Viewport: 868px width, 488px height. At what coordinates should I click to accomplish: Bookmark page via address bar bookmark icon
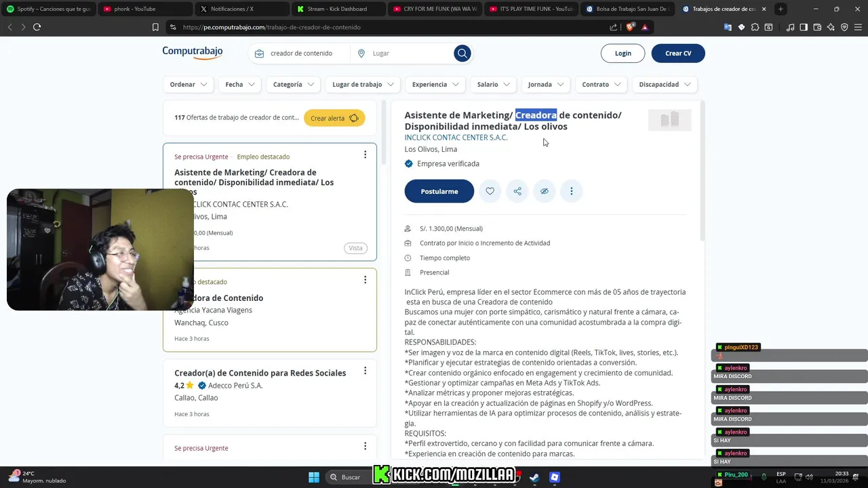coord(155,27)
